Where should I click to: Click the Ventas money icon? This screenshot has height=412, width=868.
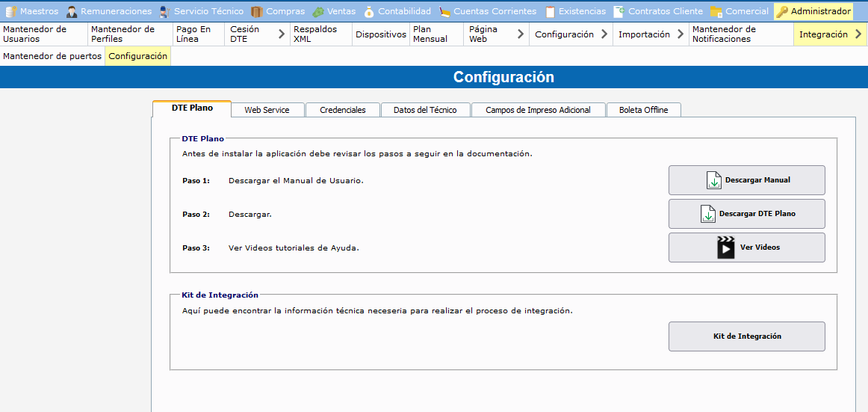click(x=318, y=11)
